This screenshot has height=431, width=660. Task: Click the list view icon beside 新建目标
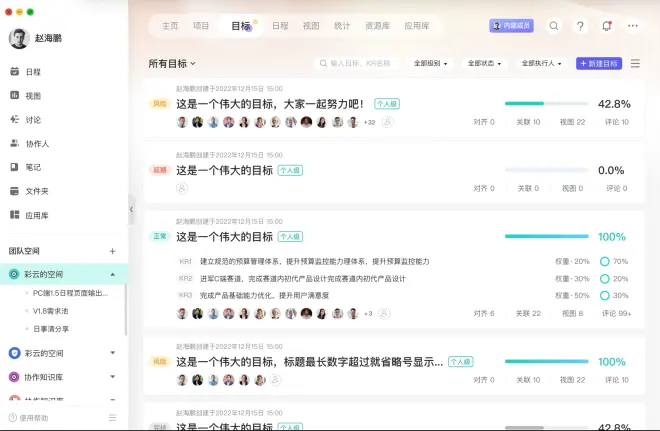pos(635,63)
